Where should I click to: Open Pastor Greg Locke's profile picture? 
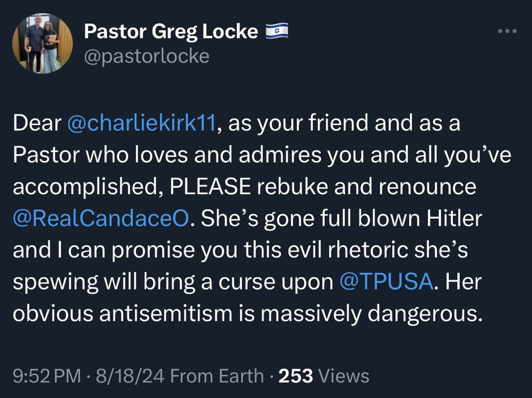click(x=42, y=44)
